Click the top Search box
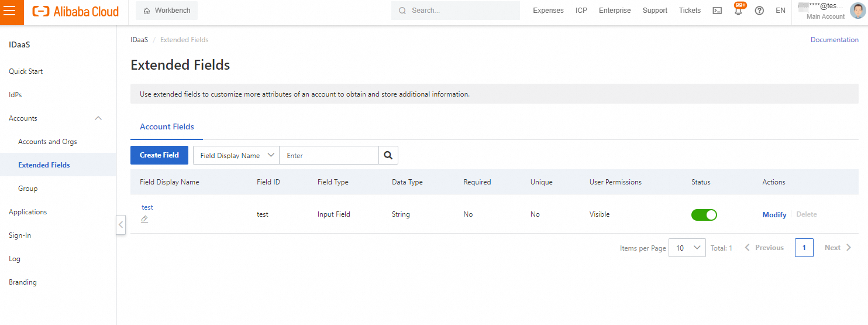This screenshot has width=868, height=325. click(x=456, y=11)
